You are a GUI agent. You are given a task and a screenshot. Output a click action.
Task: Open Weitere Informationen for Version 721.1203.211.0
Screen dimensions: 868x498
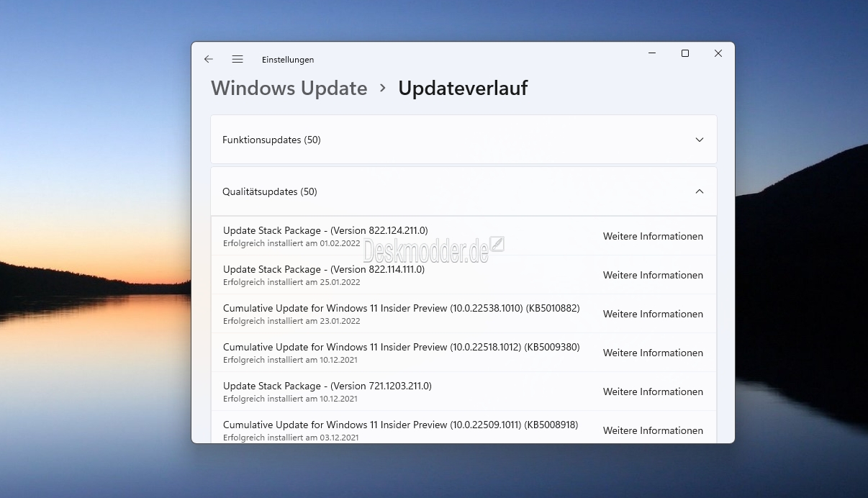tap(653, 391)
